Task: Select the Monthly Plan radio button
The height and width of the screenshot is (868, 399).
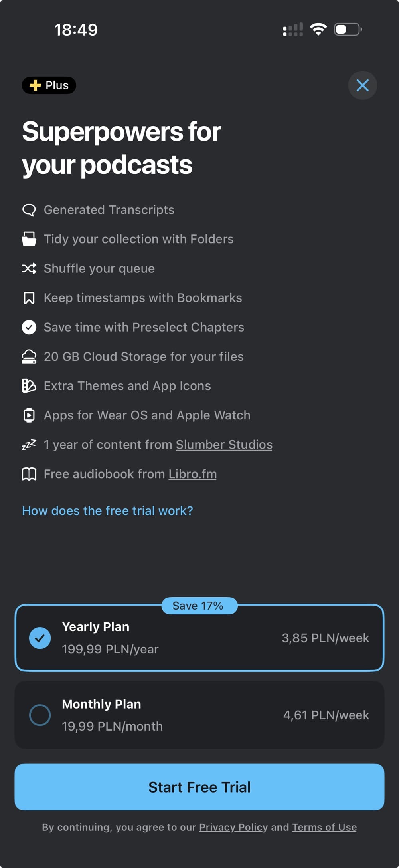Action: pyautogui.click(x=40, y=715)
